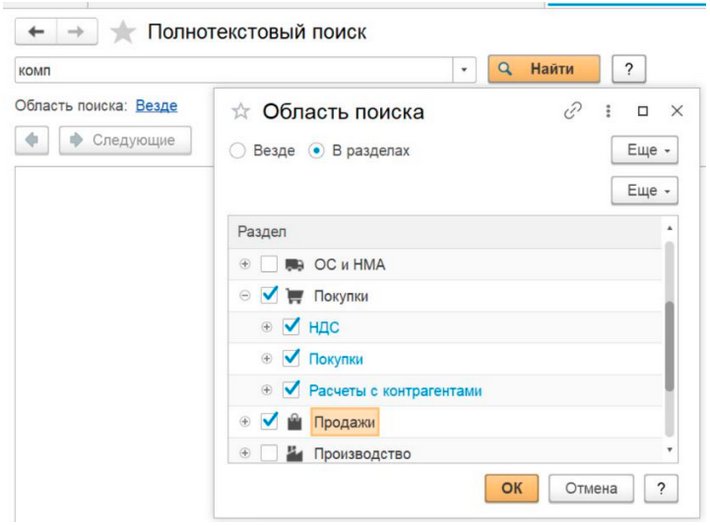The image size is (710, 526).
Task: Open the search text history dropdown
Action: (x=465, y=70)
